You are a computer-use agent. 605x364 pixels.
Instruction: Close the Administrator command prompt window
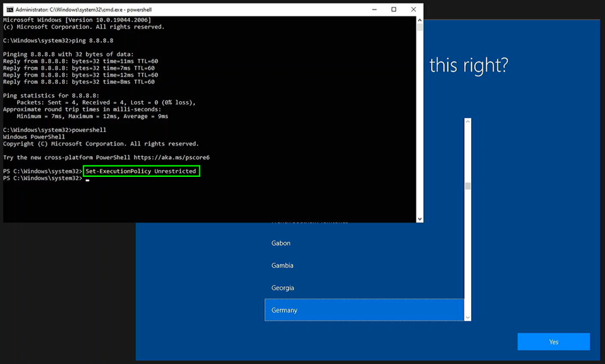click(x=413, y=10)
